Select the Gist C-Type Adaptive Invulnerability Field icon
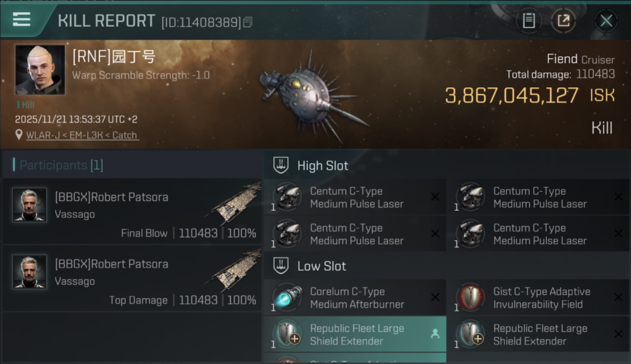The width and height of the screenshot is (631, 364). click(x=470, y=297)
